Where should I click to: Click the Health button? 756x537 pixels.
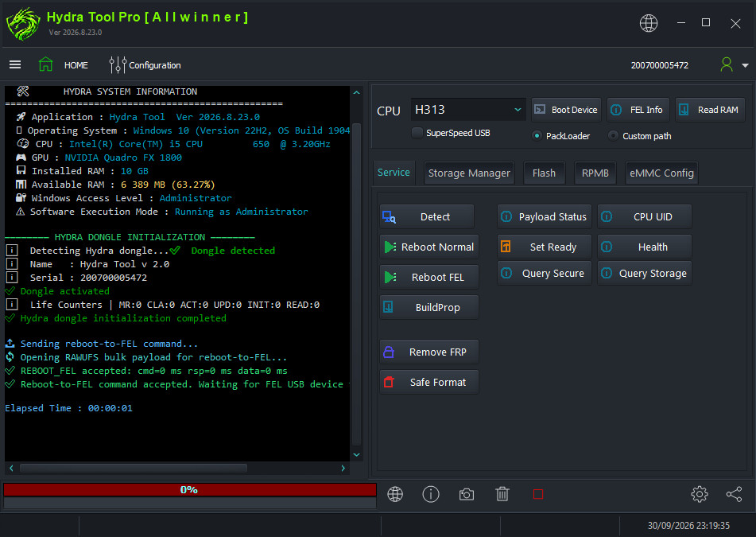point(645,247)
